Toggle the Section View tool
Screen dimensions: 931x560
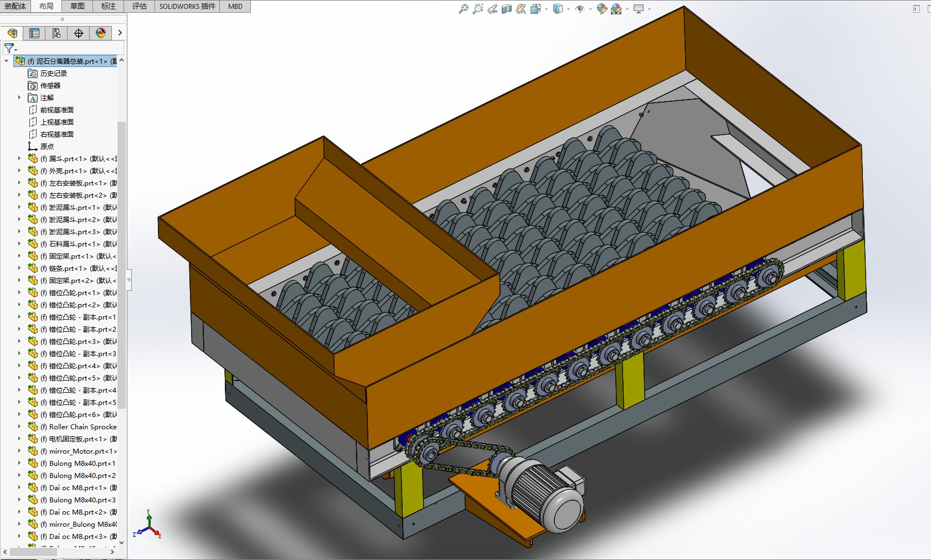click(507, 9)
